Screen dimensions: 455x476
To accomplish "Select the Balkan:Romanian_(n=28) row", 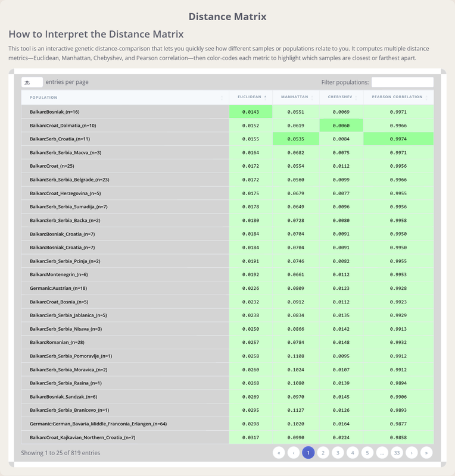I will pyautogui.click(x=227, y=342).
